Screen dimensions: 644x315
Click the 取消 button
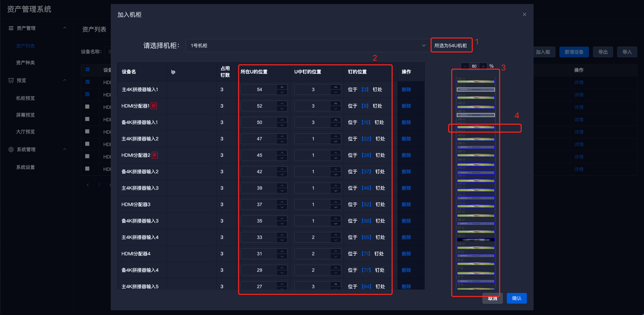pyautogui.click(x=492, y=298)
